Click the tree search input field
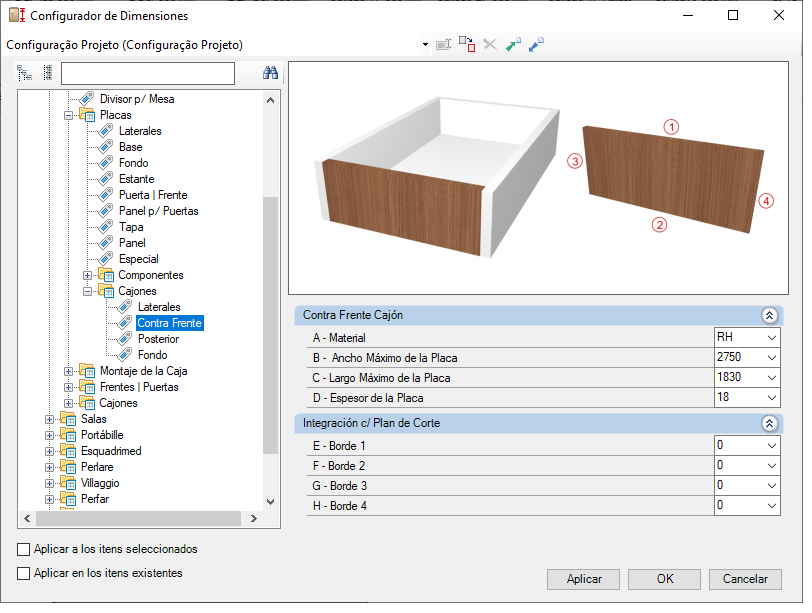This screenshot has width=812, height=613. [148, 73]
